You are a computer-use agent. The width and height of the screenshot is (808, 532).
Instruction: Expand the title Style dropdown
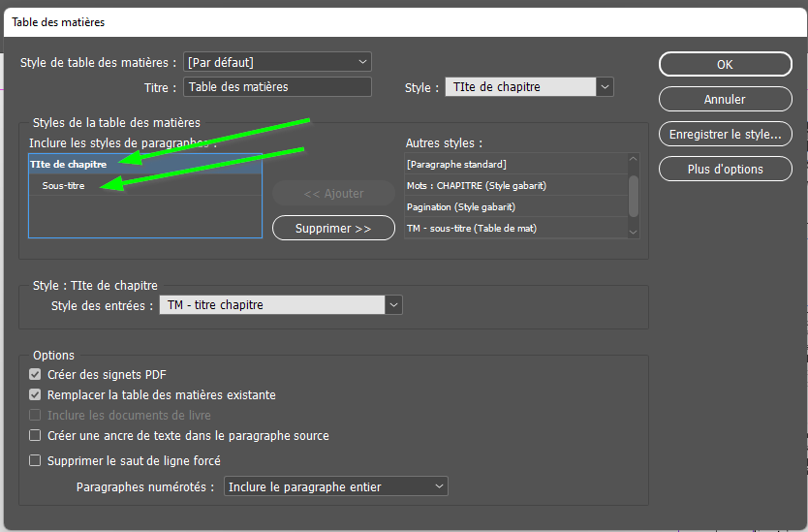pyautogui.click(x=529, y=87)
